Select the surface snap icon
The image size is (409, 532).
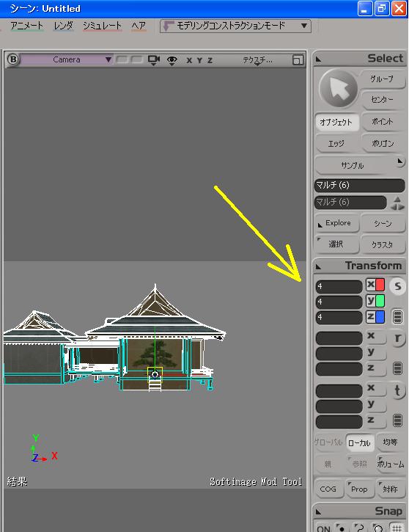coord(377,528)
